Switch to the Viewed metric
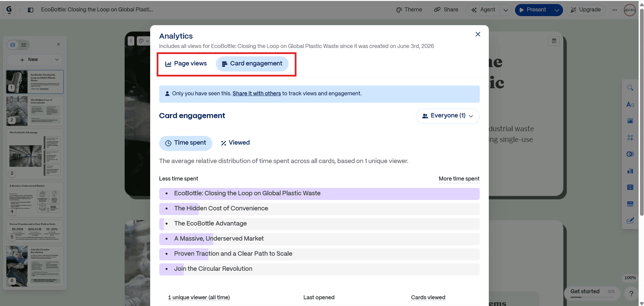Viewport: 644px width, 306px height. click(235, 143)
